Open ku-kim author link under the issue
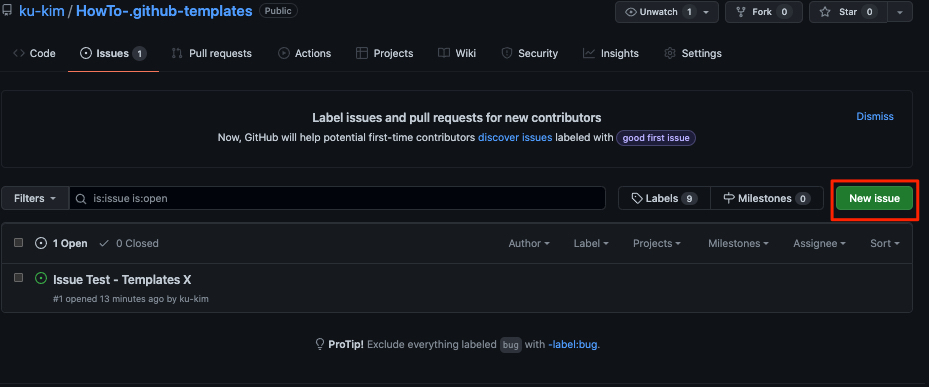 click(x=194, y=299)
